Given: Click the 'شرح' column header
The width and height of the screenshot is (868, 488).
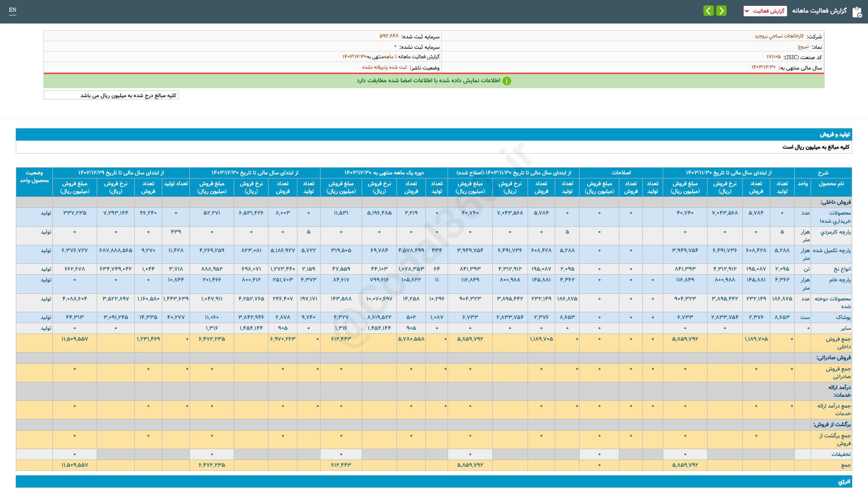Looking at the screenshot, I should coord(823,173).
